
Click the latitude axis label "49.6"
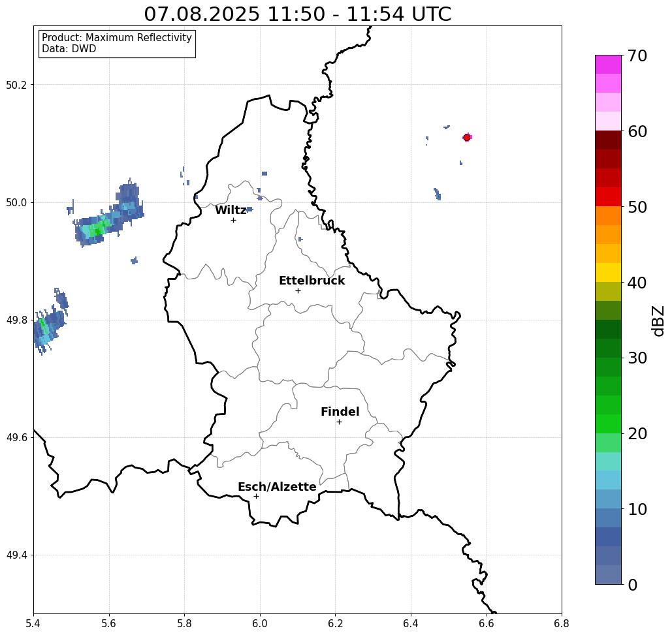pos(16,438)
